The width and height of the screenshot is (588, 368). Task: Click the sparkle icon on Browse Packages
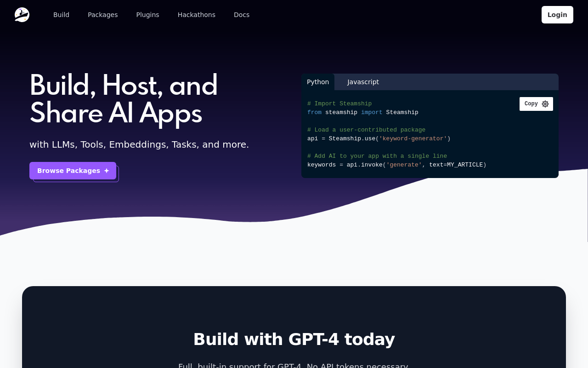[x=107, y=171]
